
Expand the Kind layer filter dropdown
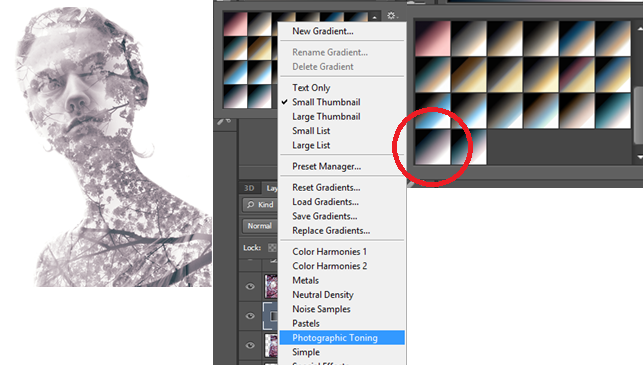click(260, 204)
